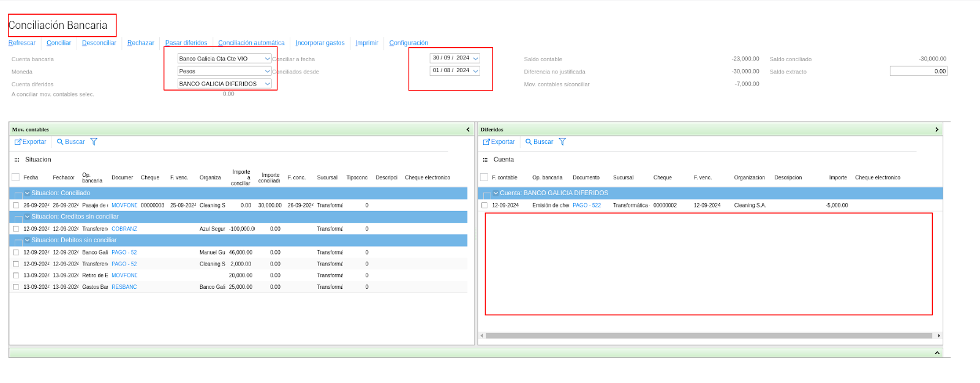Open the filter funnel in Mov. contables
Screen dimensions: 980x383
(x=94, y=142)
